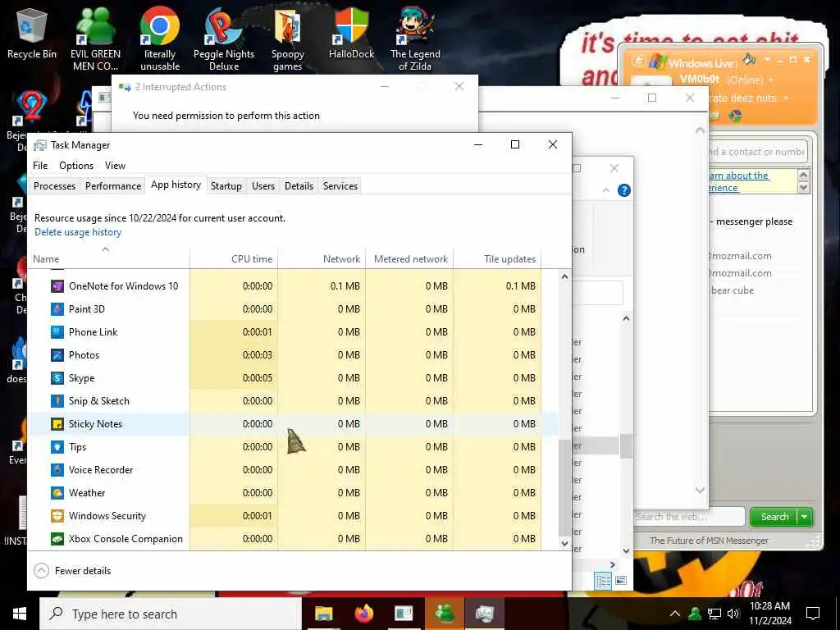This screenshot has height=630, width=840.
Task: Switch Explorer to large icons view
Action: pyautogui.click(x=621, y=581)
